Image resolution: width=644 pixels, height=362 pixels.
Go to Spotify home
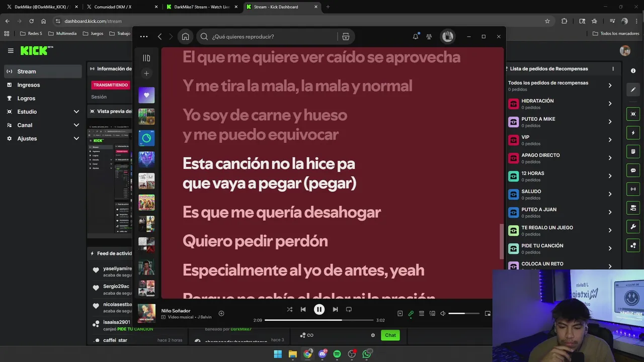[186, 36]
